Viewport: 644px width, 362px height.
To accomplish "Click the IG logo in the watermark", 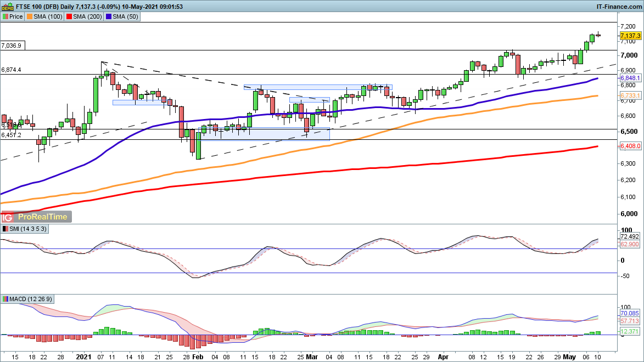I will pyautogui.click(x=8, y=217).
